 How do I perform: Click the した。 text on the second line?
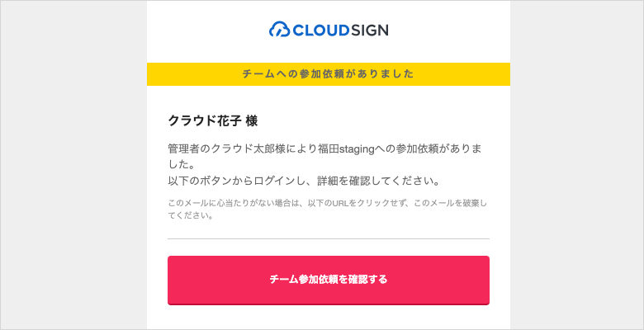click(x=181, y=165)
